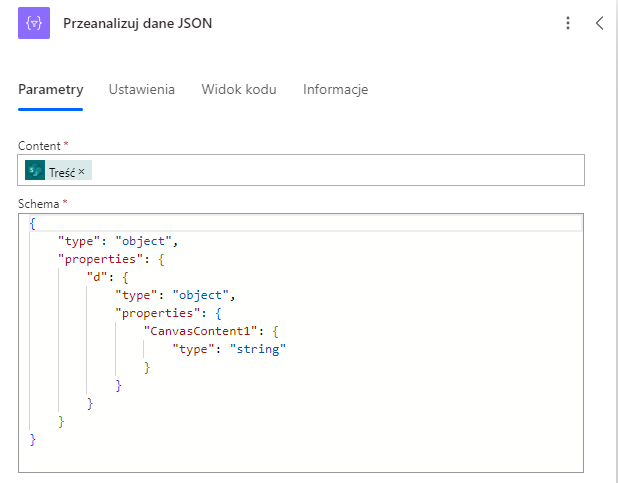This screenshot has height=483, width=618.
Task: Go to the Widok kodu tab
Action: (239, 89)
